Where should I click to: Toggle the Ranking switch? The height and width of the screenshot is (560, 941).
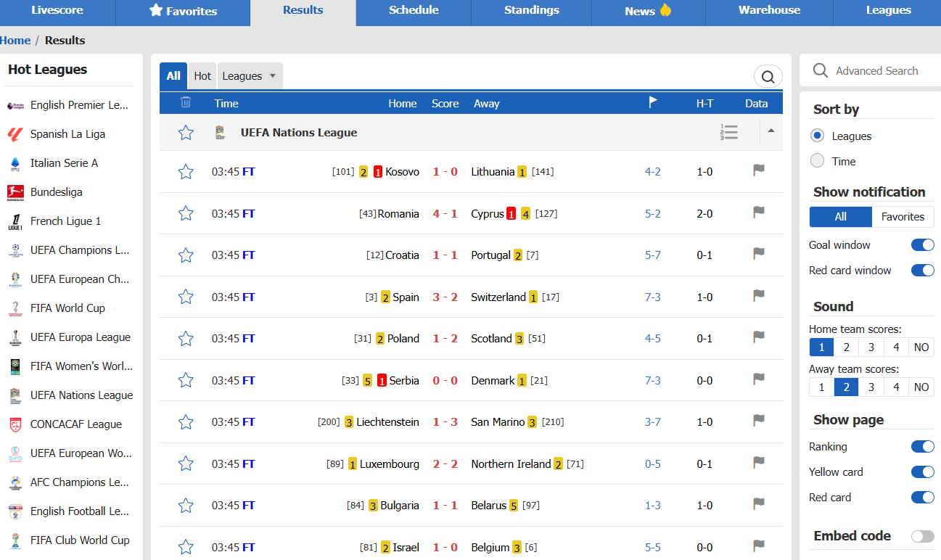pyautogui.click(x=923, y=447)
